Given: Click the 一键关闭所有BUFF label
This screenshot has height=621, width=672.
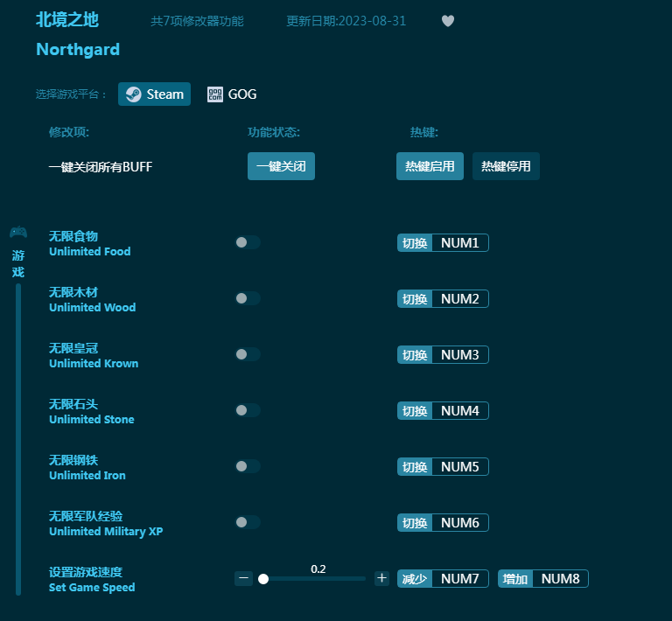Looking at the screenshot, I should (101, 166).
